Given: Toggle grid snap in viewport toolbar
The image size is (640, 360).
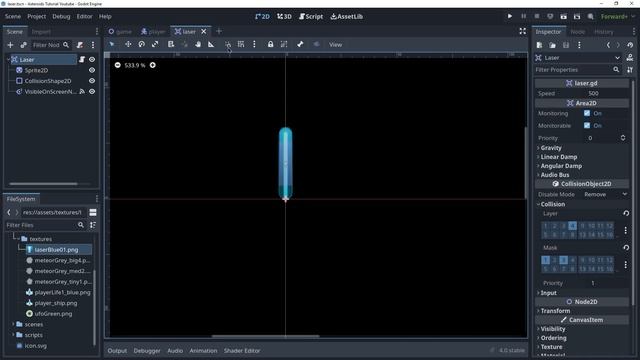Looking at the screenshot, I should [x=241, y=44].
